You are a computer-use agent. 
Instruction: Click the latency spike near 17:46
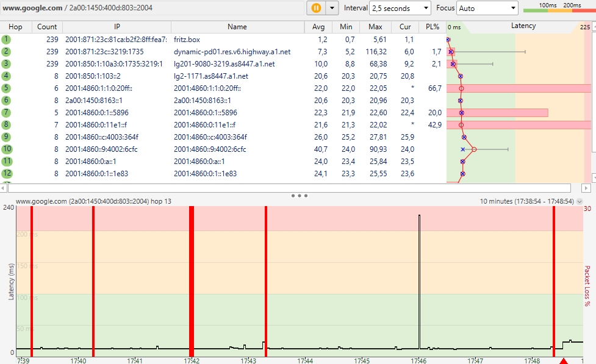point(419,281)
